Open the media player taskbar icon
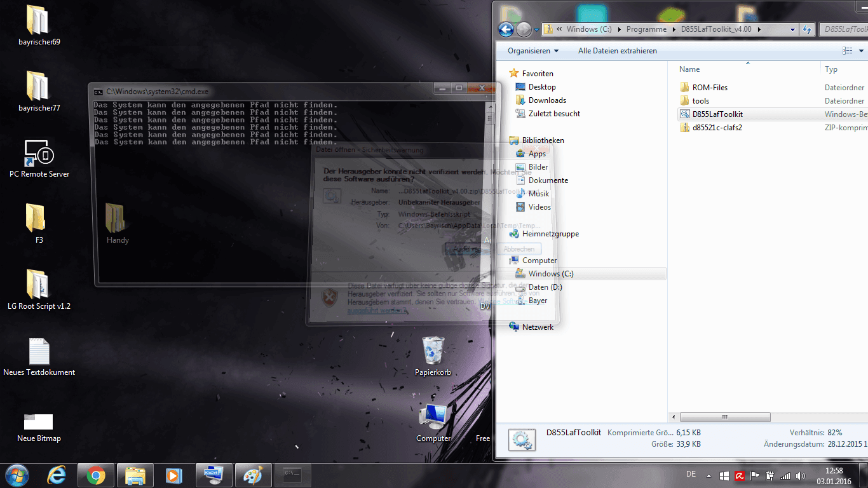The width and height of the screenshot is (868, 488). pos(172,475)
